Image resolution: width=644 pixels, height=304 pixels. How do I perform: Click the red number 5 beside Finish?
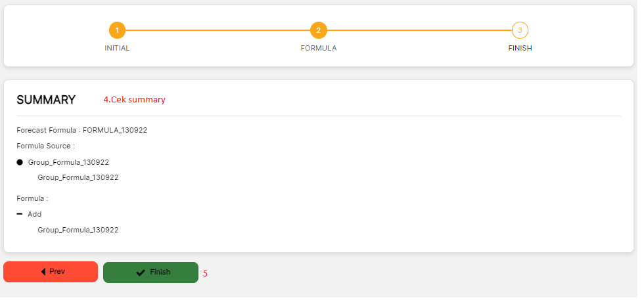coord(205,273)
